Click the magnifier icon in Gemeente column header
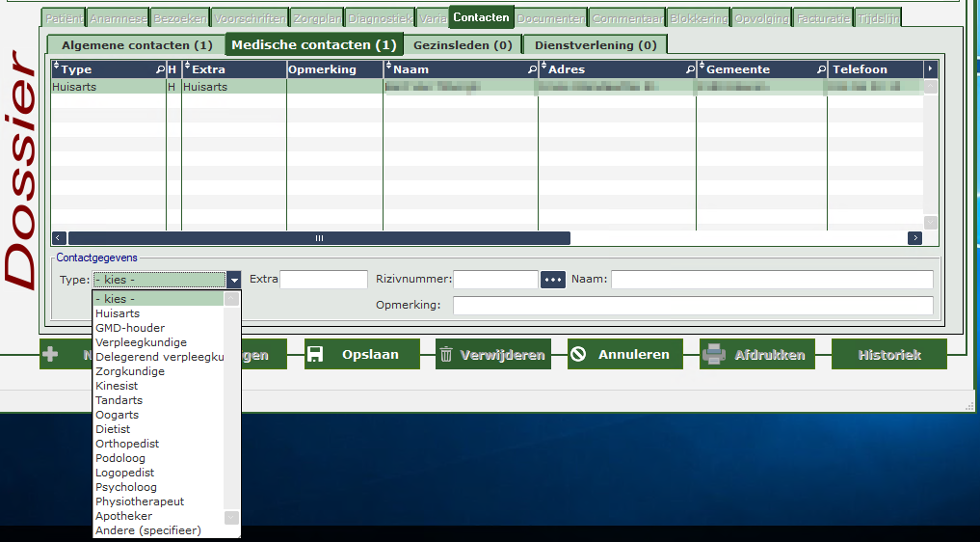Screen dimensions: 980x542 [821, 70]
